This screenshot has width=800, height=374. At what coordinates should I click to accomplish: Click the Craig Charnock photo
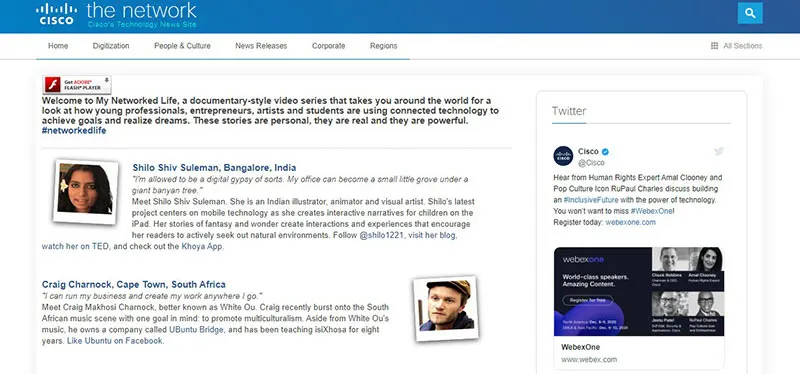click(446, 308)
